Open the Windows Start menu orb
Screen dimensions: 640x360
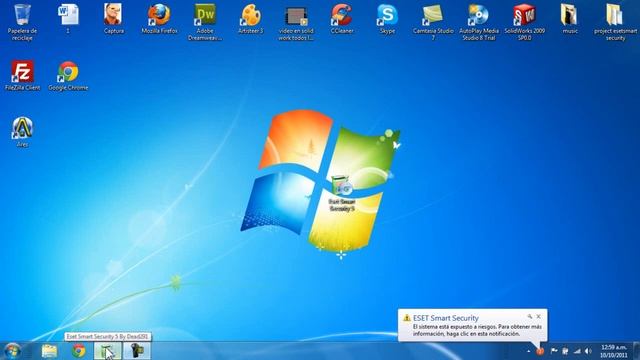(x=12, y=351)
